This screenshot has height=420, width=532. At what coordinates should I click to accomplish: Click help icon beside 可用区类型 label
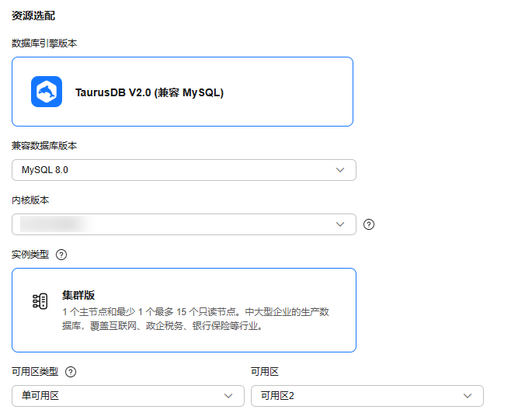(71, 372)
